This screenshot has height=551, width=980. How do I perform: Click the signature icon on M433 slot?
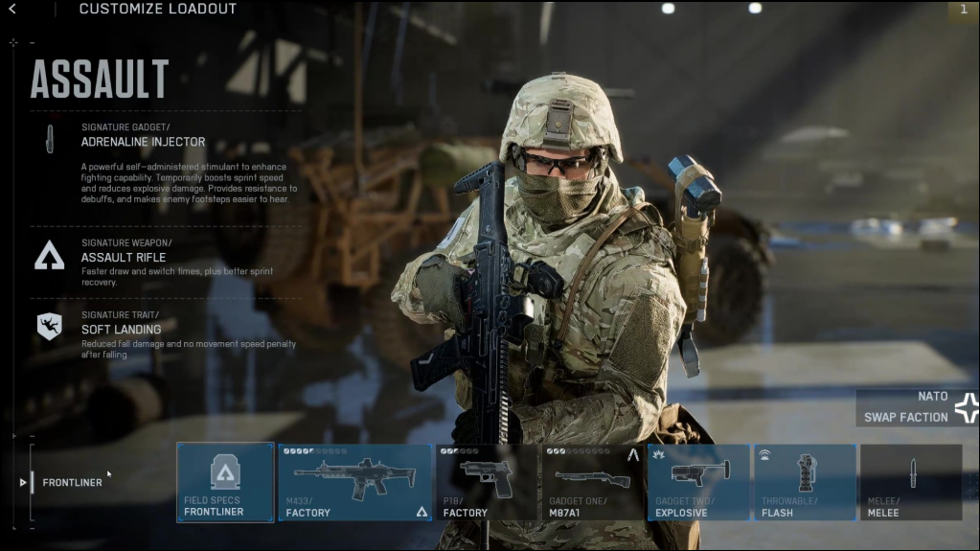[x=422, y=513]
